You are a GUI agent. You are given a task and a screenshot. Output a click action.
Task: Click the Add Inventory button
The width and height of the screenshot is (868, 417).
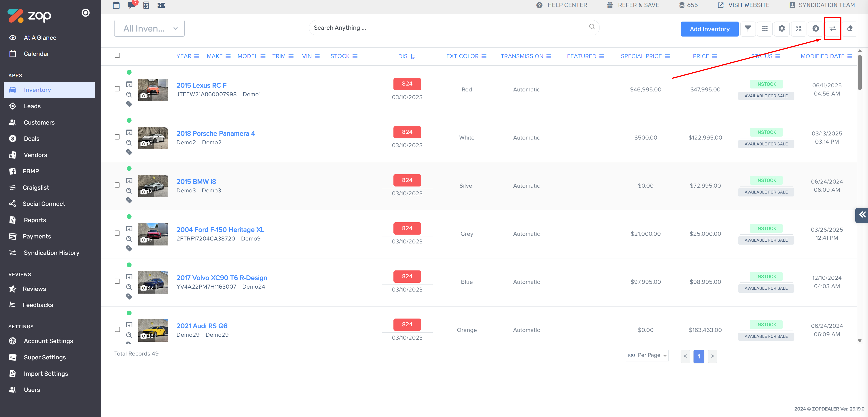[x=709, y=29]
